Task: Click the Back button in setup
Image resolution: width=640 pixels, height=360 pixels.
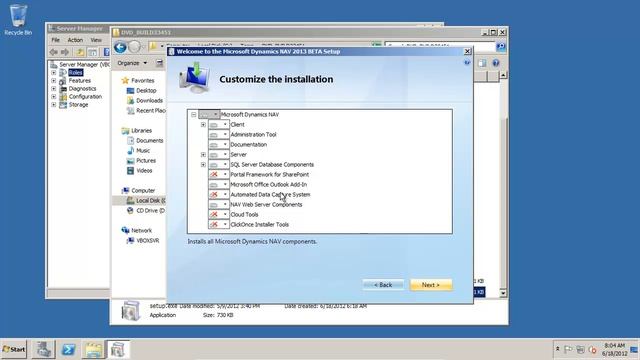Action: click(x=383, y=285)
